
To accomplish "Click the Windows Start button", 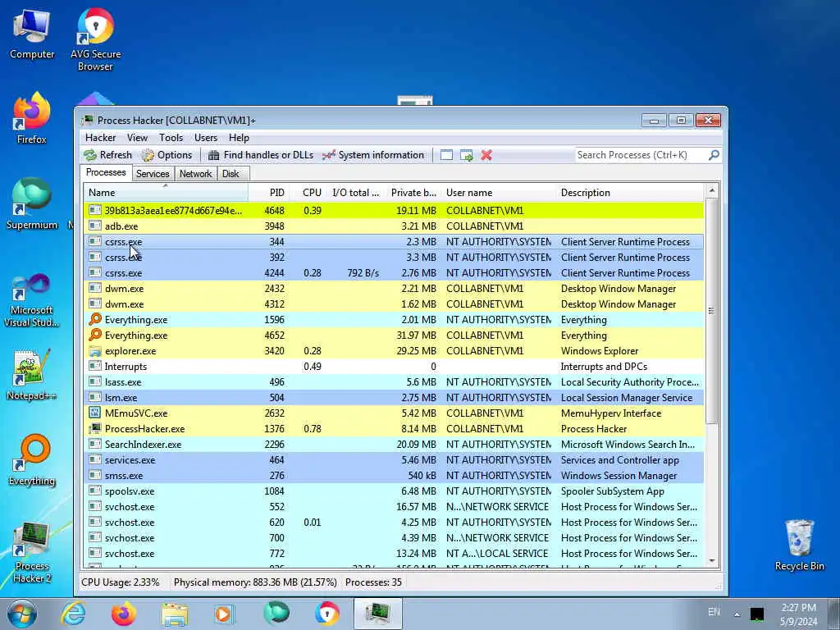I will 22,614.
